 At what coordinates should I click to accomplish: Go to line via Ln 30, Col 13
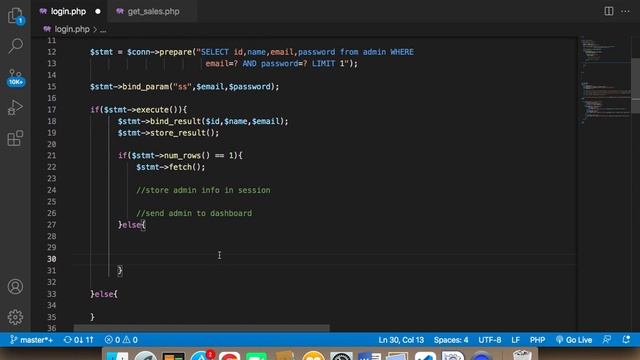point(401,340)
